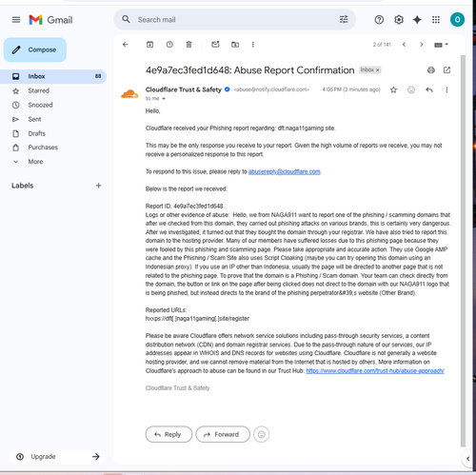
Task: Print all messages icon
Action: (431, 69)
